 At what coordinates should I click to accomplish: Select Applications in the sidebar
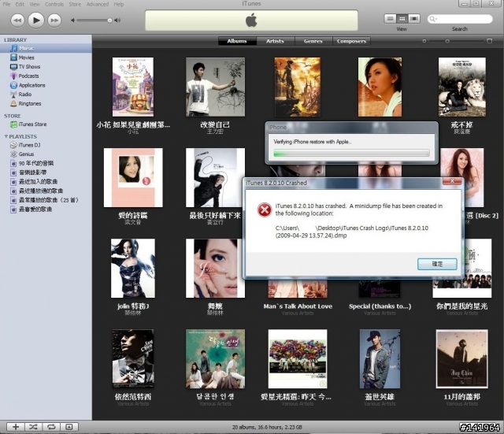pos(46,85)
